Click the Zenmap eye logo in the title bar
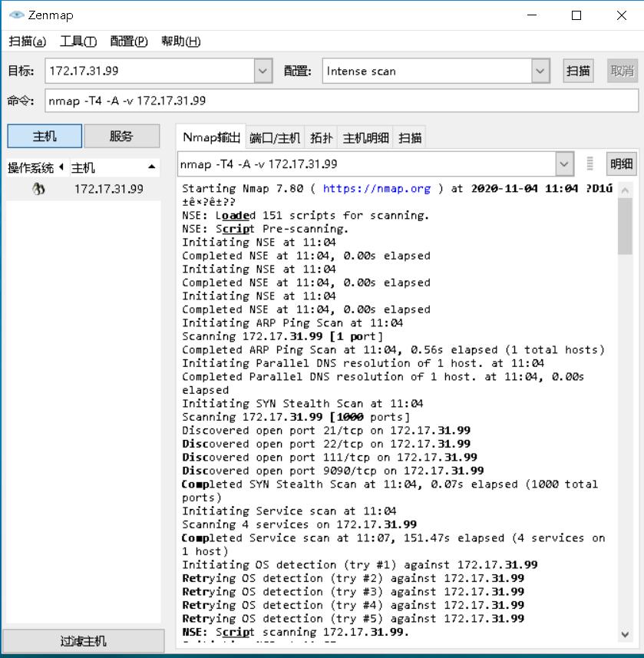Image resolution: width=644 pixels, height=658 pixels. tap(15, 15)
